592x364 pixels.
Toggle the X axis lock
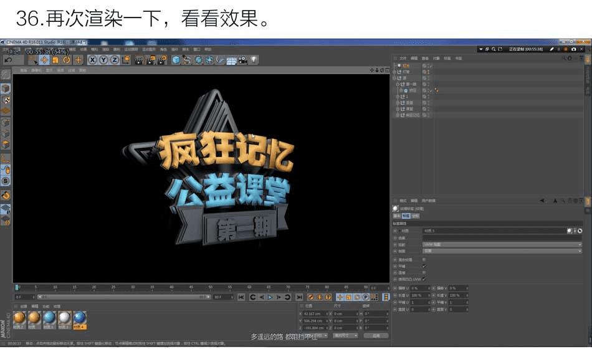[92, 60]
